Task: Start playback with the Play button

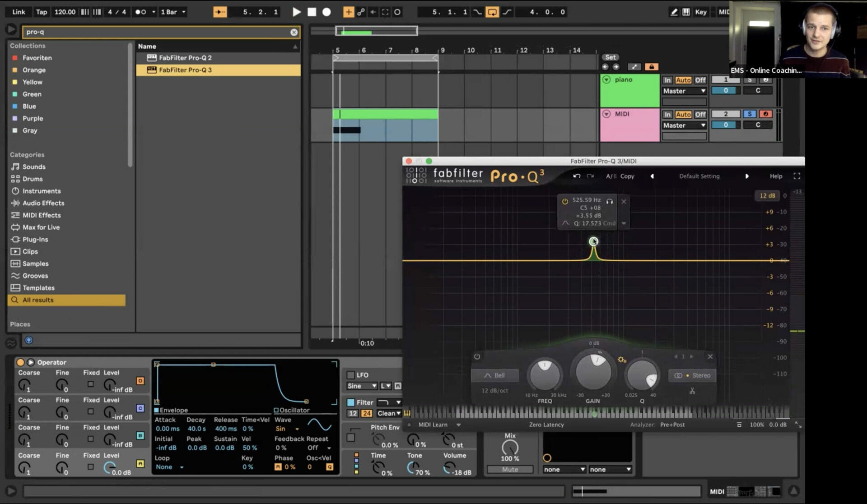Action: pyautogui.click(x=296, y=12)
